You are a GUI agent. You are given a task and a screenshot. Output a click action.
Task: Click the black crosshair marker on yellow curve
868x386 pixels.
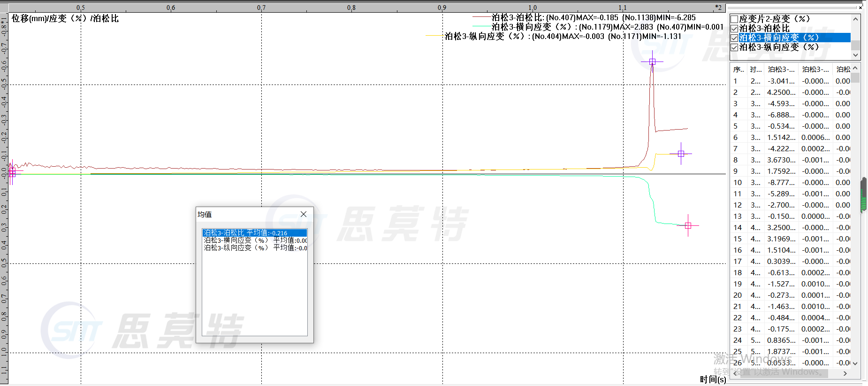(x=681, y=154)
